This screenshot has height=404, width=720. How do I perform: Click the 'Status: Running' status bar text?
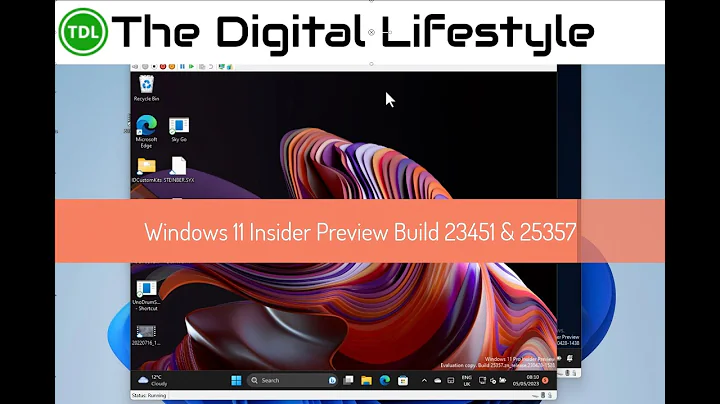pyautogui.click(x=149, y=395)
